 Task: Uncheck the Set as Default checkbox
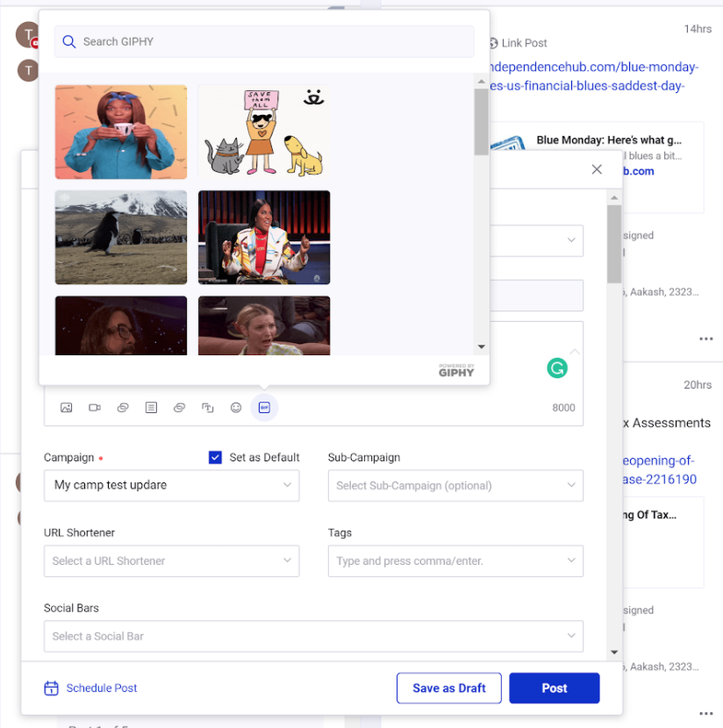215,457
